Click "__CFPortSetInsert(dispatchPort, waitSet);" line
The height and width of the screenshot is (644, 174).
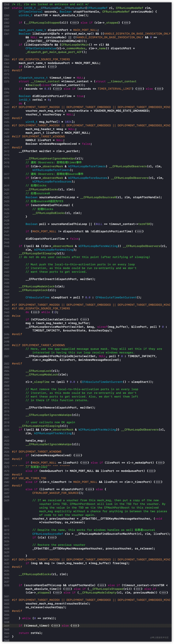coord(60,279)
